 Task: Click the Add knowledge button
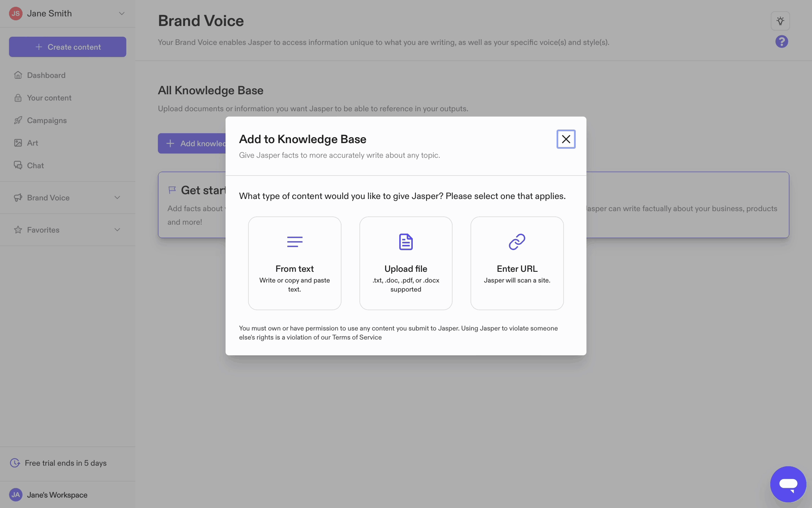pos(192,144)
